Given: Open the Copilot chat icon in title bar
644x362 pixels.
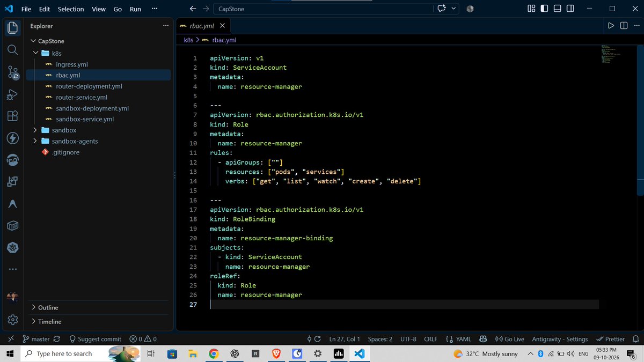Looking at the screenshot, I should [x=442, y=9].
